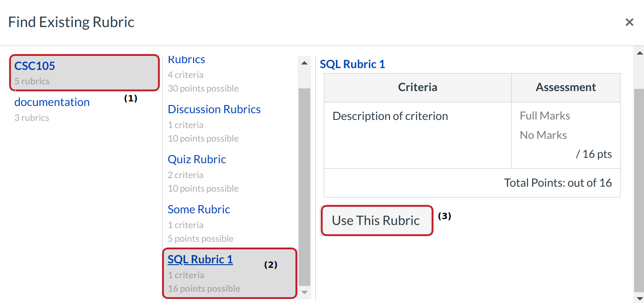Pick Some Rubric from the list

coord(199,210)
